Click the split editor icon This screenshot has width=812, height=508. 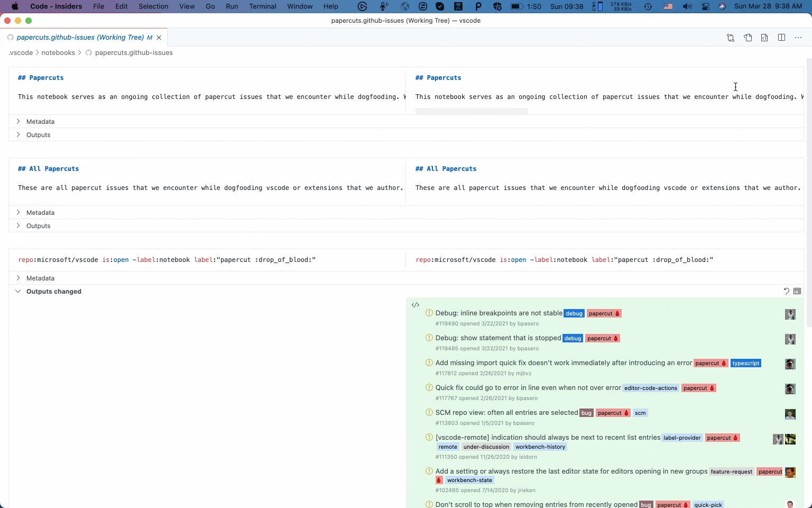(782, 38)
